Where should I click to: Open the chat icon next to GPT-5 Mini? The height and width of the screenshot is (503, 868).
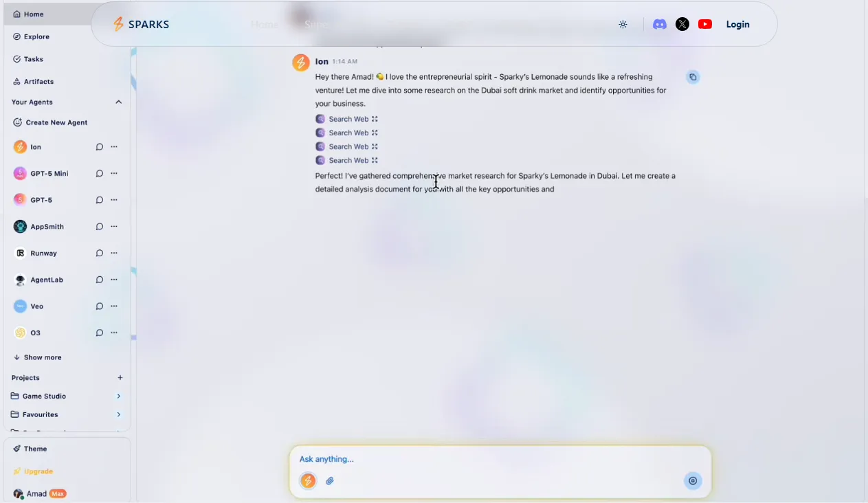click(x=100, y=174)
